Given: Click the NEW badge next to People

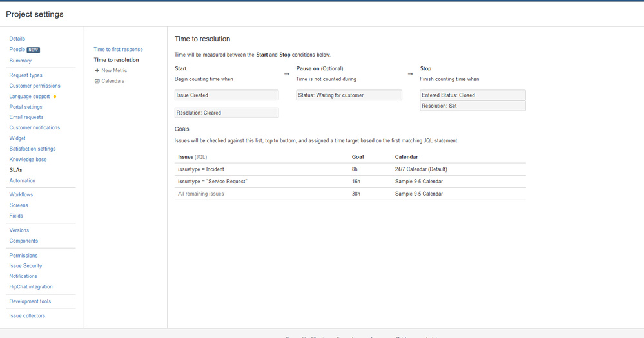Looking at the screenshot, I should tap(34, 50).
